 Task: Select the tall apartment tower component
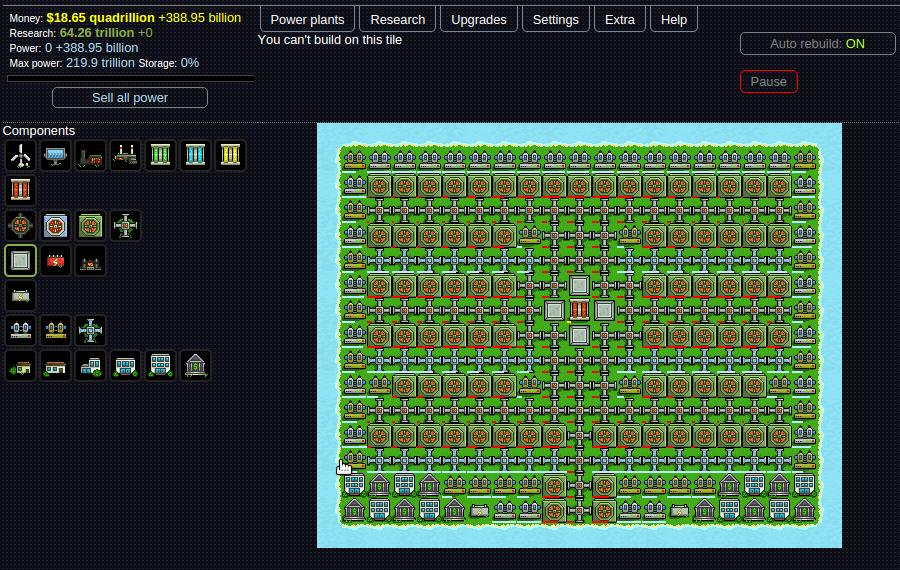click(161, 366)
